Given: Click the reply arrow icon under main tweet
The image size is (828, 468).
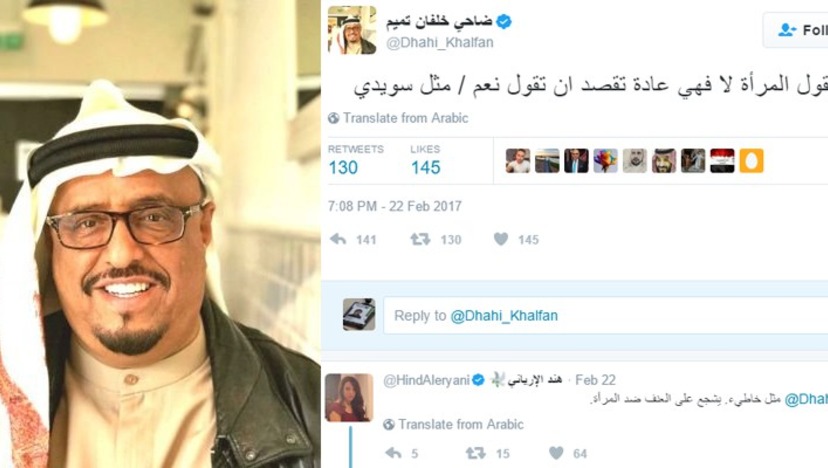Looking at the screenshot, I should click(338, 239).
